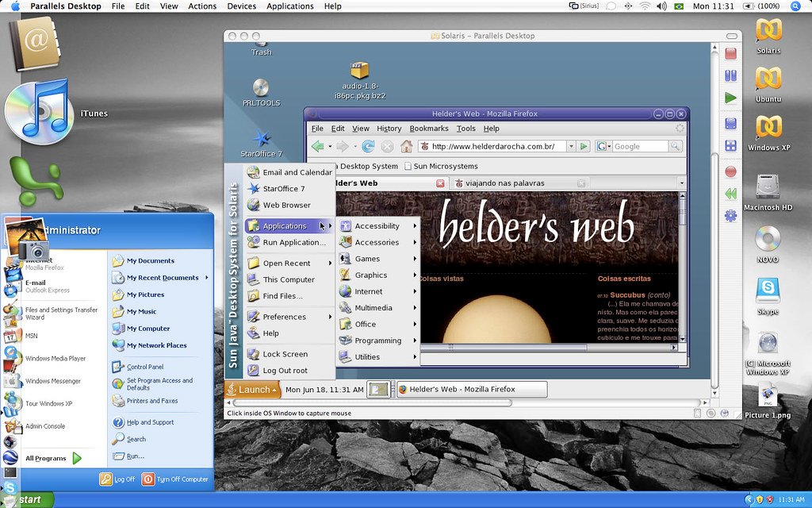Open the Firefox tab list dropdown arrow
The height and width of the screenshot is (508, 812).
click(681, 183)
